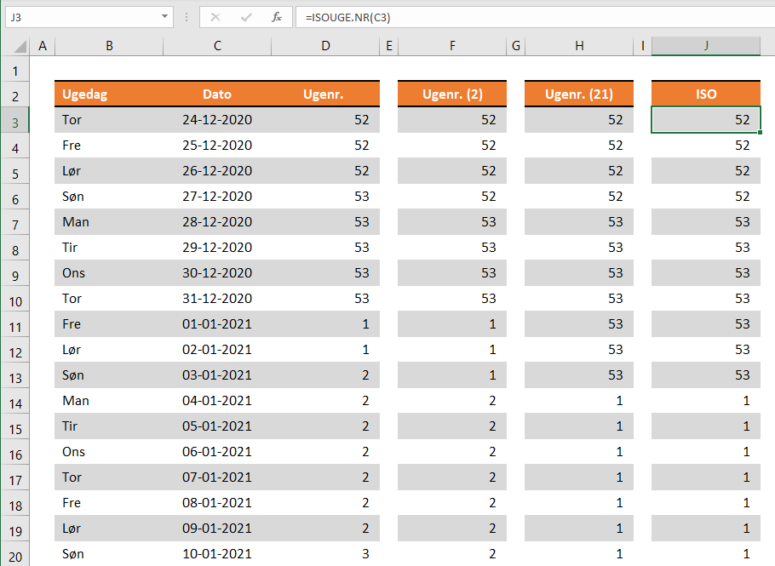Screen dimensions: 775x566
Task: Select row 3 header
Action: point(15,122)
